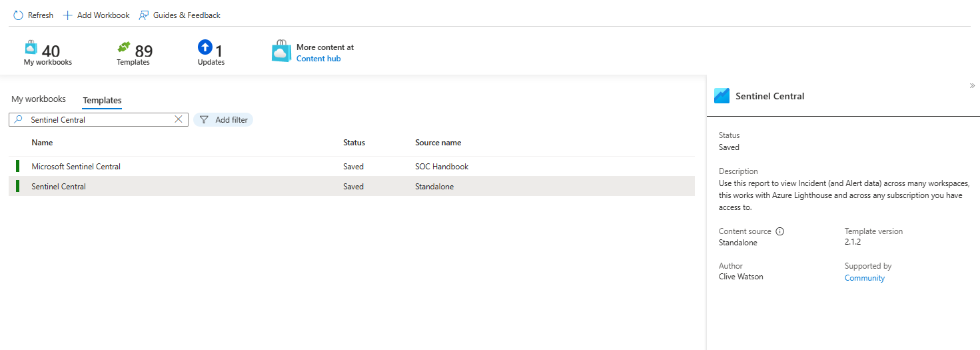Click the blue Updates arrow icon
The width and height of the screenshot is (980, 350).
tap(205, 47)
